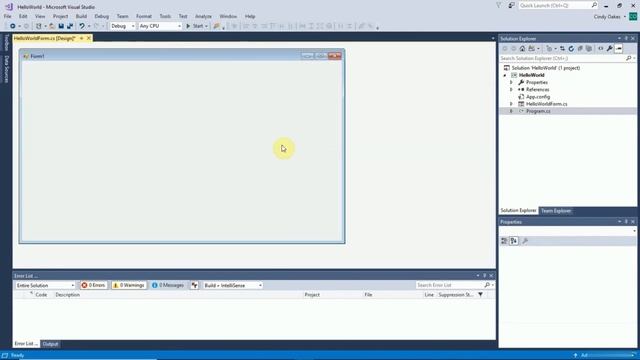Viewport: 640px width, 360px height.
Task: Expand the Properties node in Solution Explorer
Action: pos(511,82)
